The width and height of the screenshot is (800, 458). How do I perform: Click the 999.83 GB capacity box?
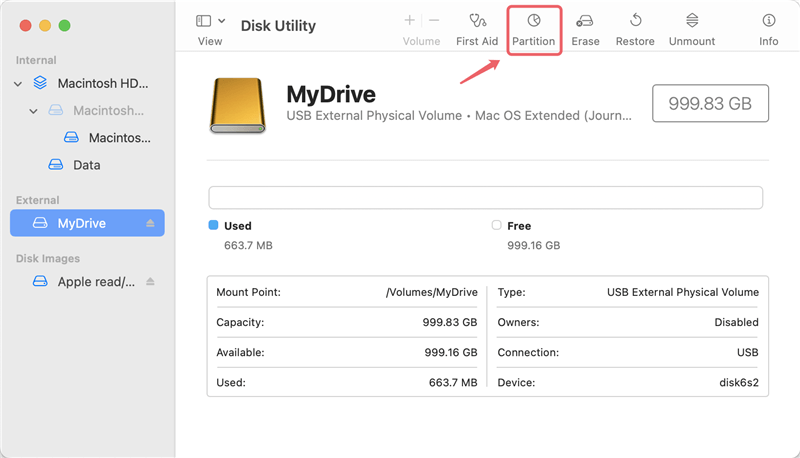[710, 104]
